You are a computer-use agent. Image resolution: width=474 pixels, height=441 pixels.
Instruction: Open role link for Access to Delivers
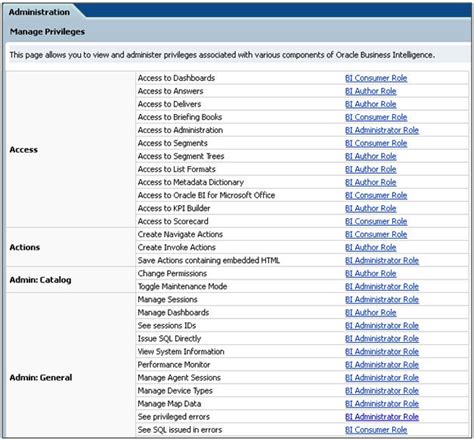pos(371,104)
